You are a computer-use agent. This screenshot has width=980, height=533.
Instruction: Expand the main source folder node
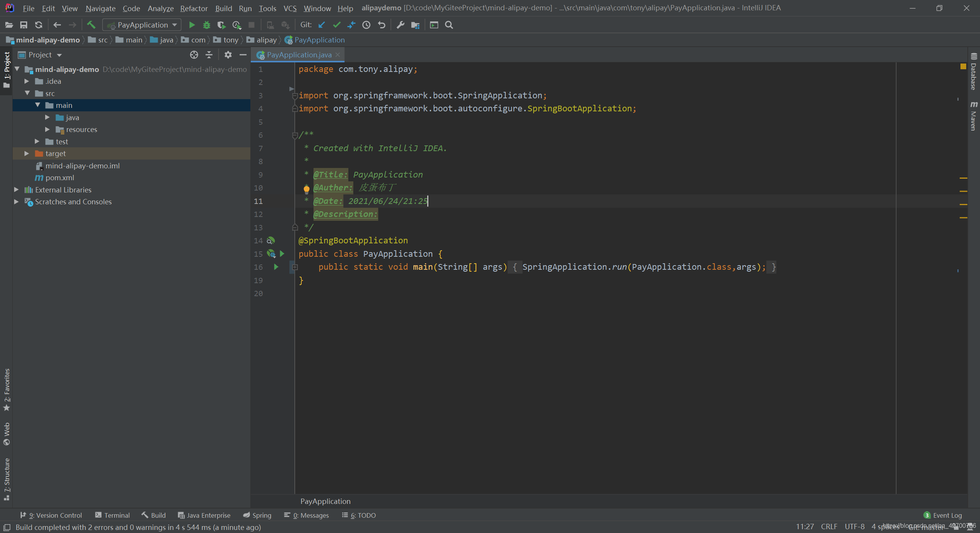(x=38, y=105)
